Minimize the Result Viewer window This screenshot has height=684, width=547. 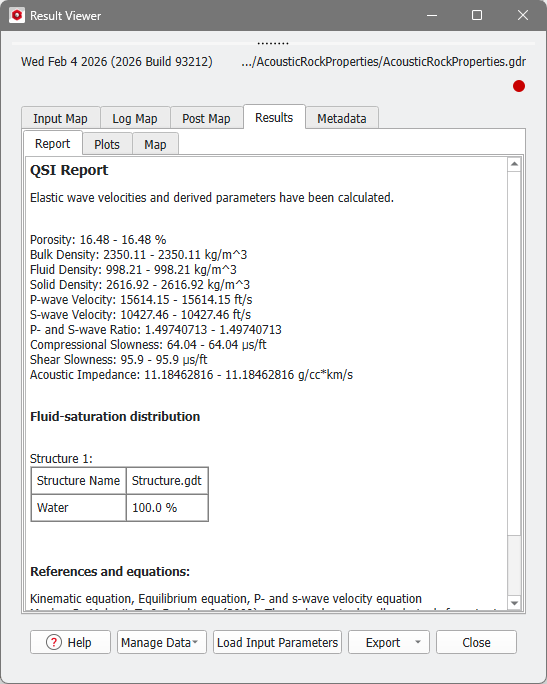pyautogui.click(x=432, y=15)
